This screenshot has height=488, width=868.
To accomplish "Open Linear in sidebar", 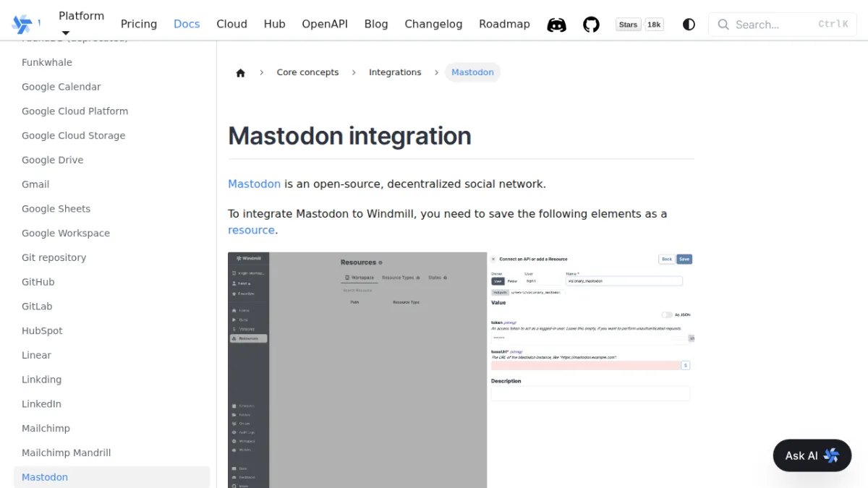I will coord(36,355).
